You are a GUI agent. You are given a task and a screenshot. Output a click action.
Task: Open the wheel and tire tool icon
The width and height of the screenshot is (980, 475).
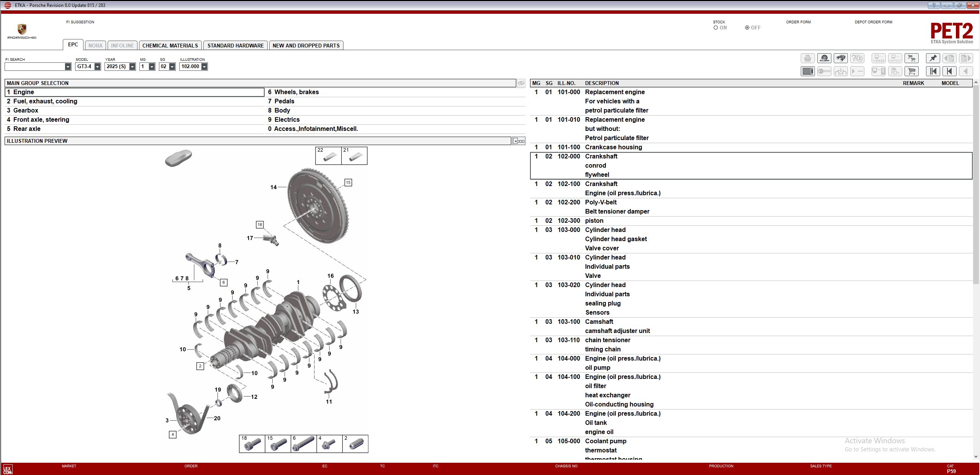825,58
